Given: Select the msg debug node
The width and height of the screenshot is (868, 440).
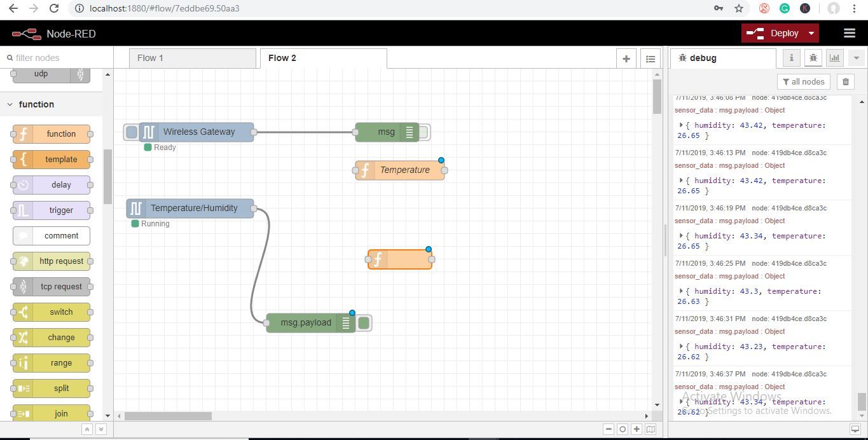Looking at the screenshot, I should pos(387,132).
